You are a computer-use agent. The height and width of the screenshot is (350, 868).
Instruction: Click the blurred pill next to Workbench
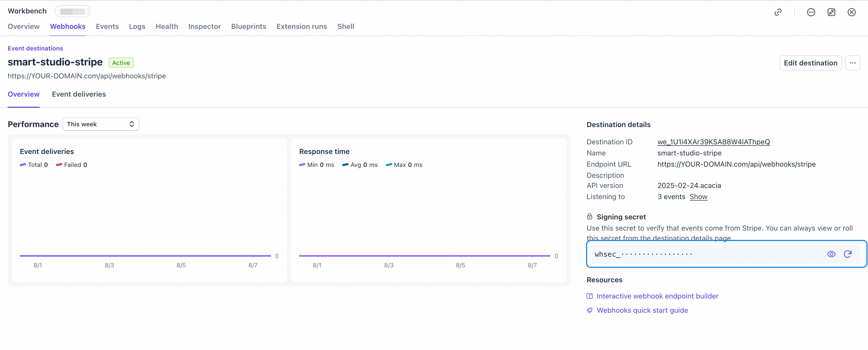[72, 11]
